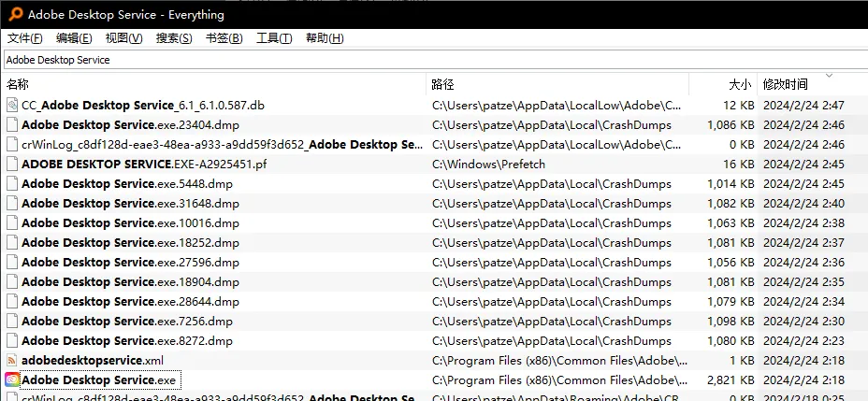This screenshot has height=401, width=868.
Task: Select file Adobe Desktop Service.exe.31648.dmp
Action: (x=131, y=204)
